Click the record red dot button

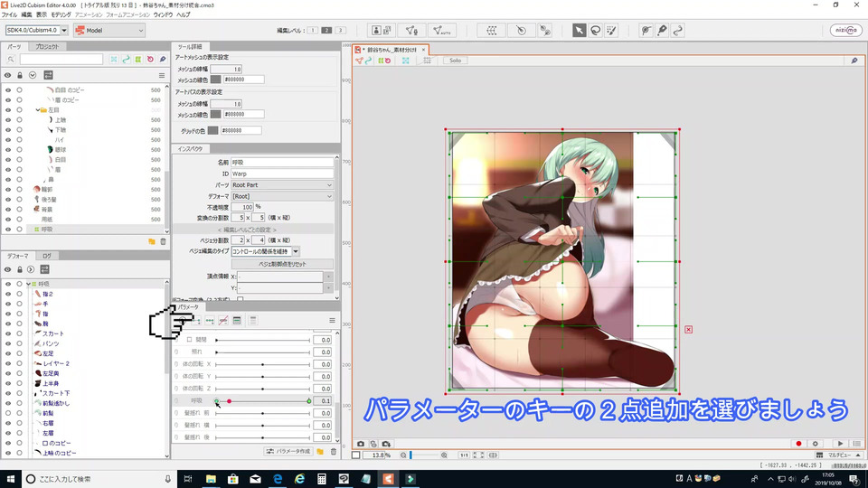click(x=798, y=444)
